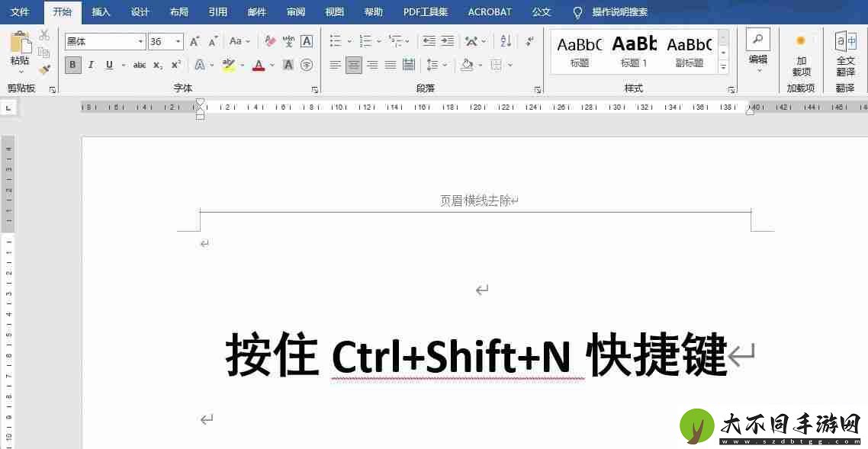Increase paragraph indent
The height and width of the screenshot is (449, 868).
tap(447, 41)
